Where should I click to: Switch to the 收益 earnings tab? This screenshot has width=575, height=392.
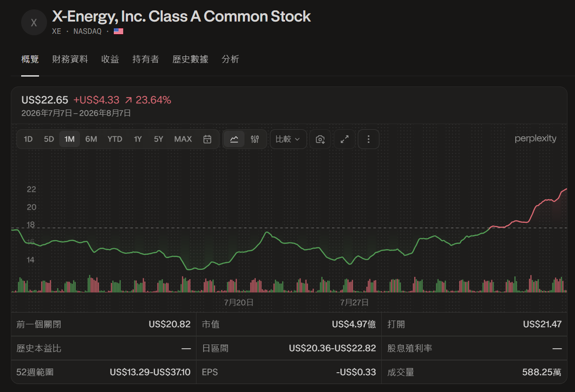pyautogui.click(x=110, y=59)
